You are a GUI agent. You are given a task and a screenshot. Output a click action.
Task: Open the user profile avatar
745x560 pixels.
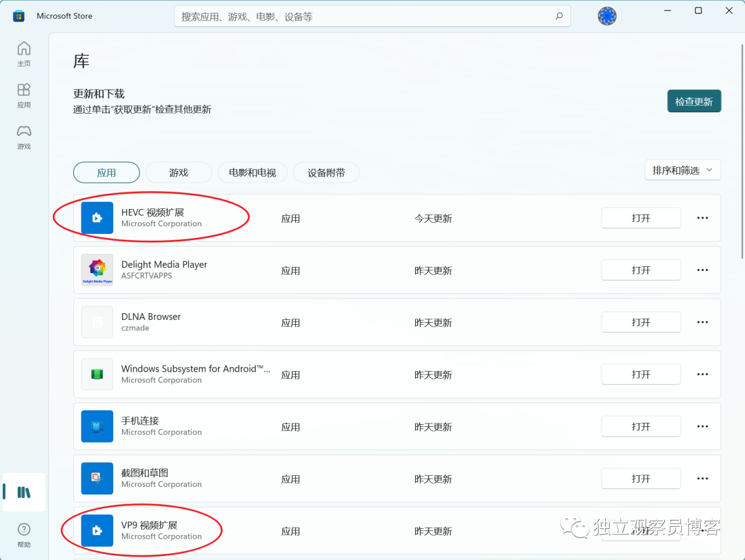[x=607, y=16]
